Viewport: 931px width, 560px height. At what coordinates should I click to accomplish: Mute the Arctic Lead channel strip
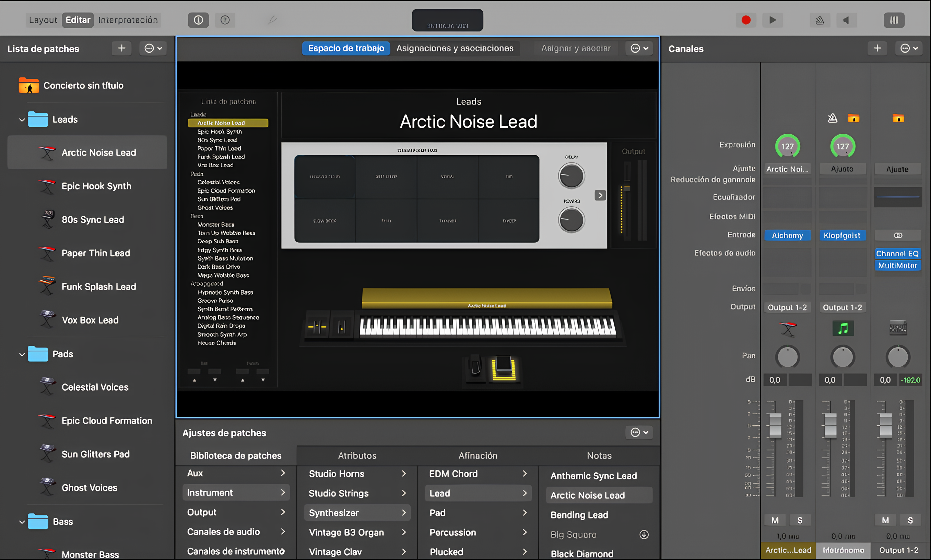pyautogui.click(x=775, y=520)
